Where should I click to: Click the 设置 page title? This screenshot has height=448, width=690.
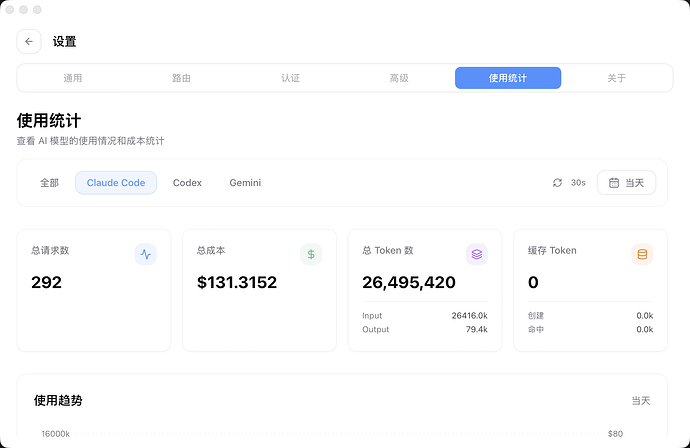(x=65, y=42)
